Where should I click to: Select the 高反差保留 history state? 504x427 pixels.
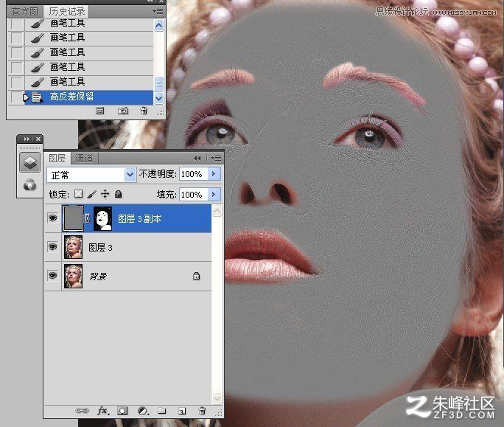[x=89, y=97]
